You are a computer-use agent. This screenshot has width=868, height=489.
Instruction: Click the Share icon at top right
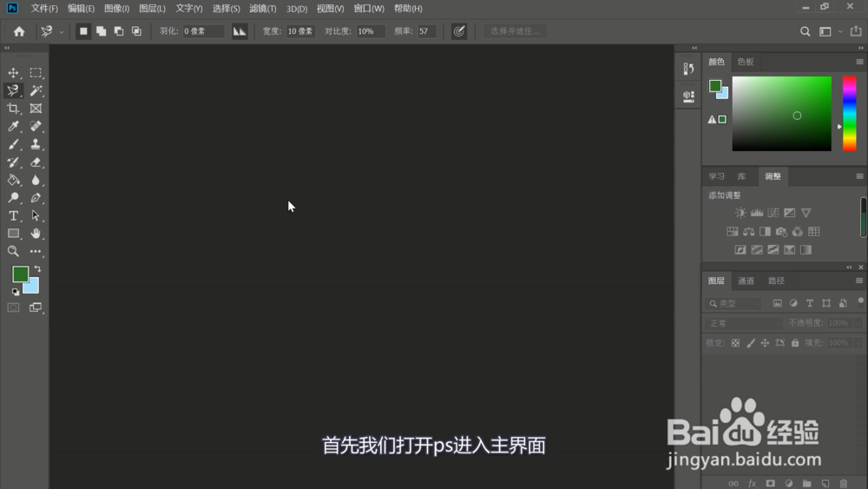(x=856, y=31)
